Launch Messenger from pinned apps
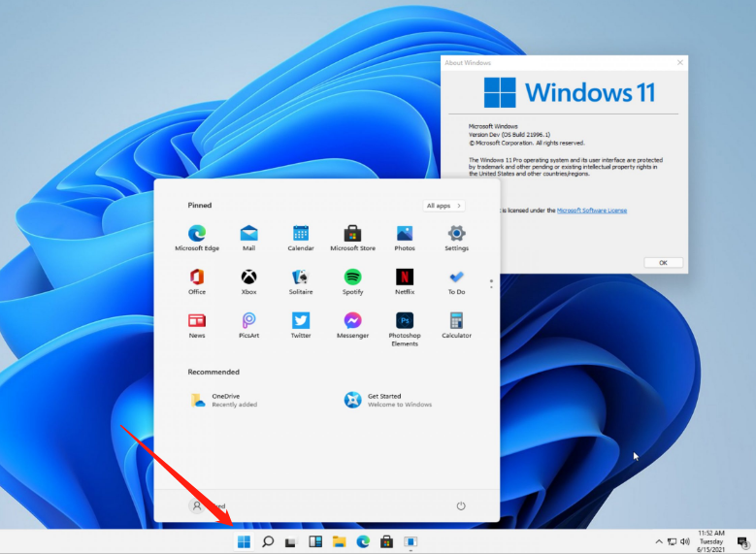756x554 pixels. coord(352,325)
